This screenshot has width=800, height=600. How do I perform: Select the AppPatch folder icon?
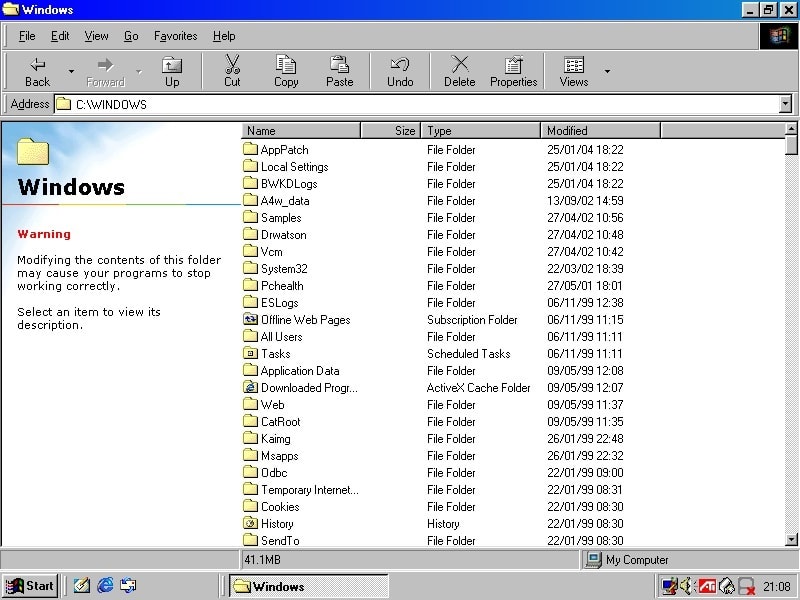point(250,149)
